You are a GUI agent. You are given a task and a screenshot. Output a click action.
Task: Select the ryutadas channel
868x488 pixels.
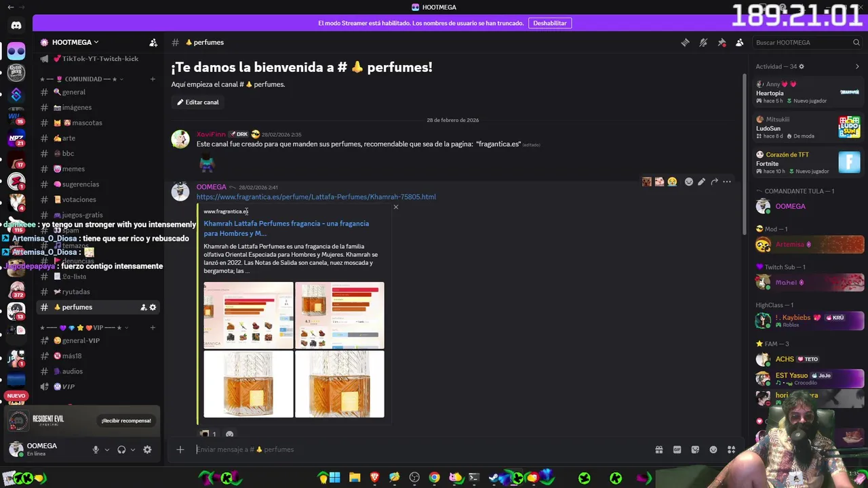point(99,291)
